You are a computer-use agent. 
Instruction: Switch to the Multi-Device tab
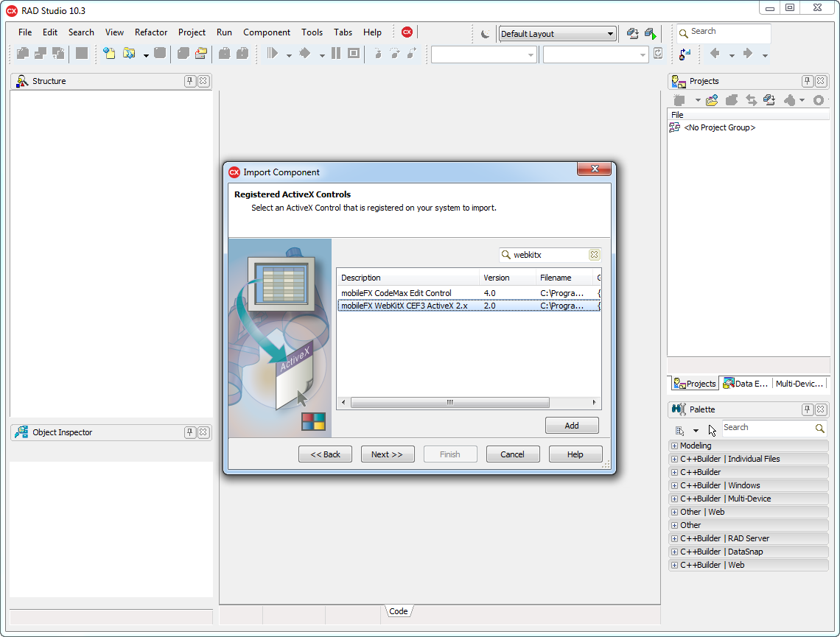coord(799,383)
